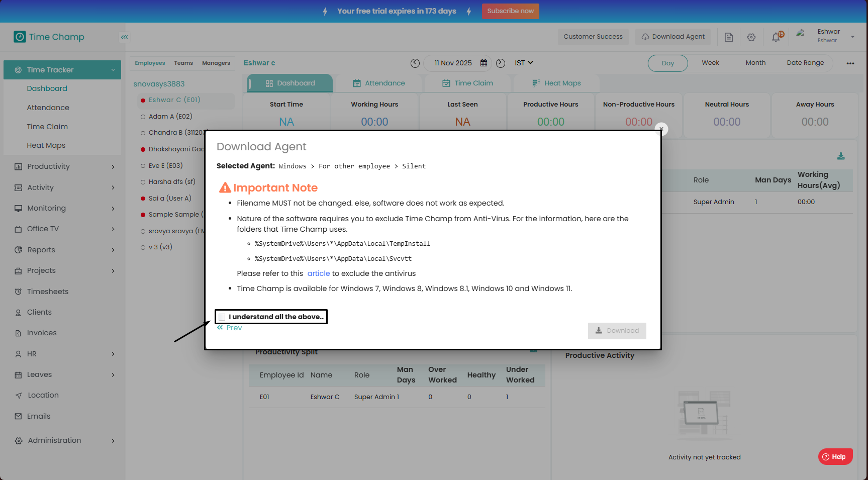Image resolution: width=868 pixels, height=480 pixels.
Task: Select Adam A (E02) status circle
Action: [143, 117]
